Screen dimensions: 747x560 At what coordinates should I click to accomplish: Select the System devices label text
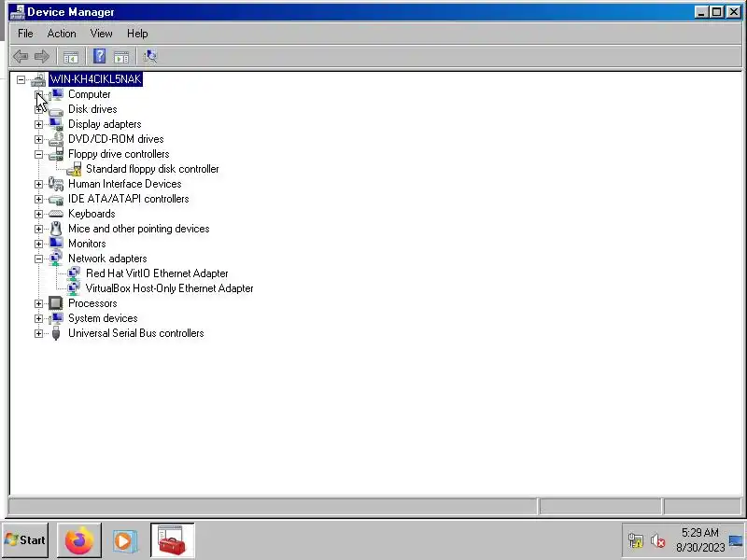(103, 318)
